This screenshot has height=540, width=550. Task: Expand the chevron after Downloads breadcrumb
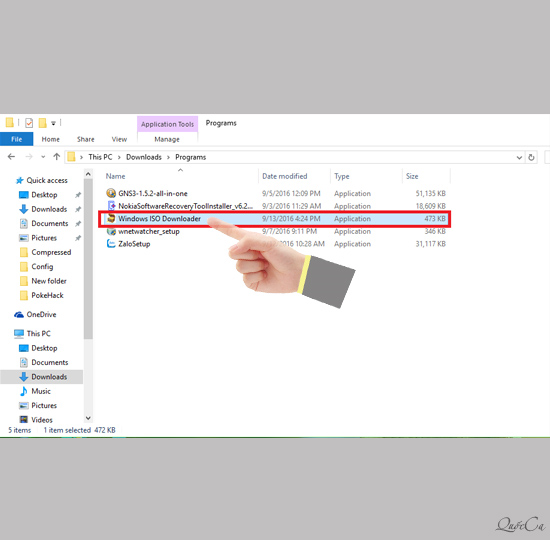168,157
